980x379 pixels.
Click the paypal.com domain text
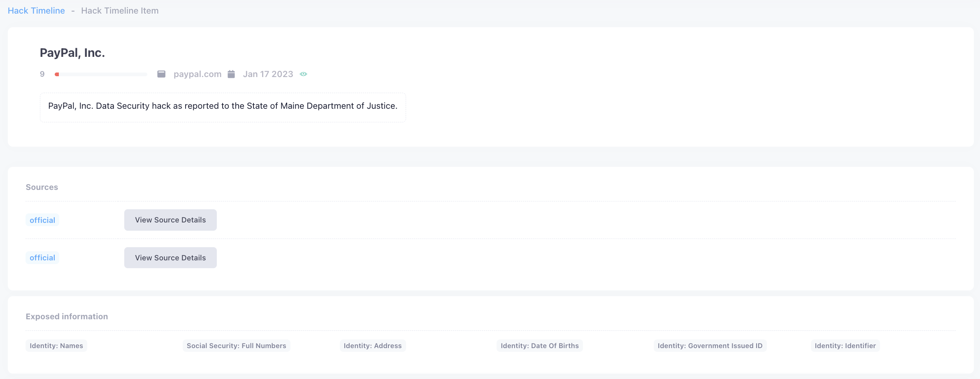pos(197,74)
